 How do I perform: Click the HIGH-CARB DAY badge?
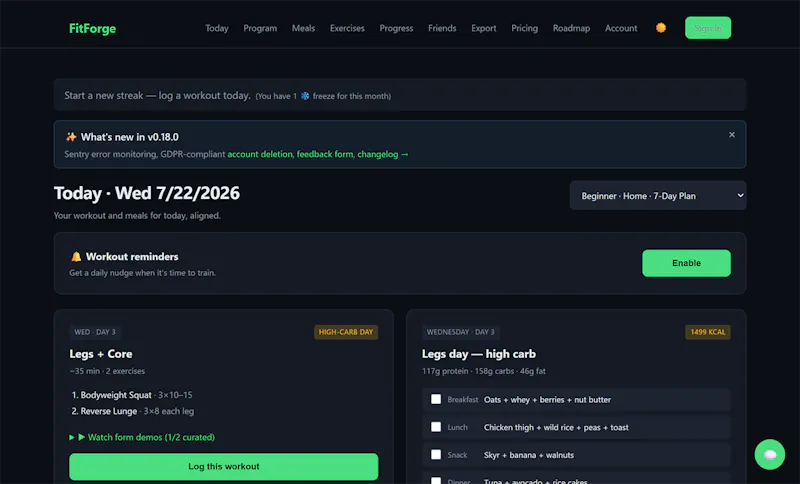tap(346, 332)
